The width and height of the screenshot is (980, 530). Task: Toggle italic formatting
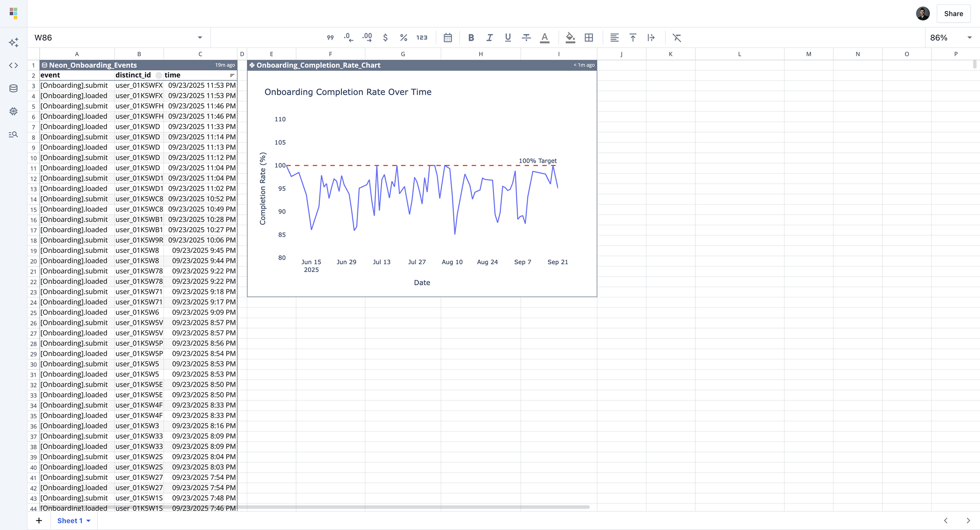489,37
